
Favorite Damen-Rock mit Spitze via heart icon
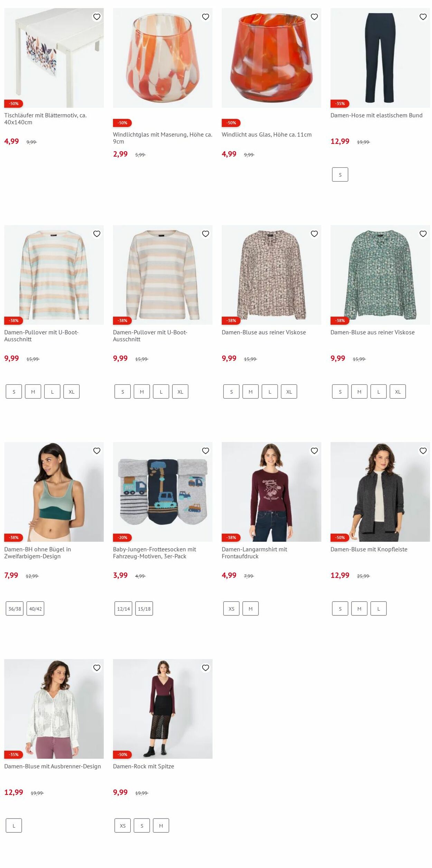click(206, 668)
